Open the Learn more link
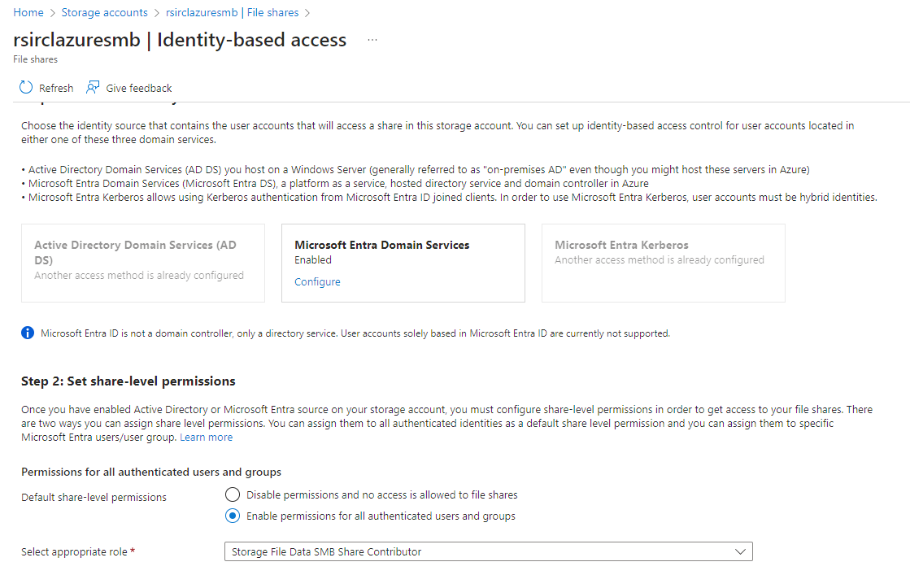 [x=206, y=437]
